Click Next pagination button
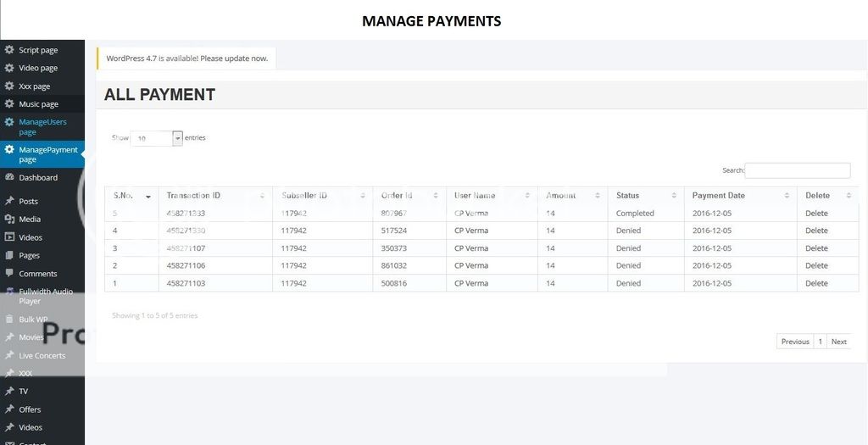868x445 pixels. pos(838,342)
